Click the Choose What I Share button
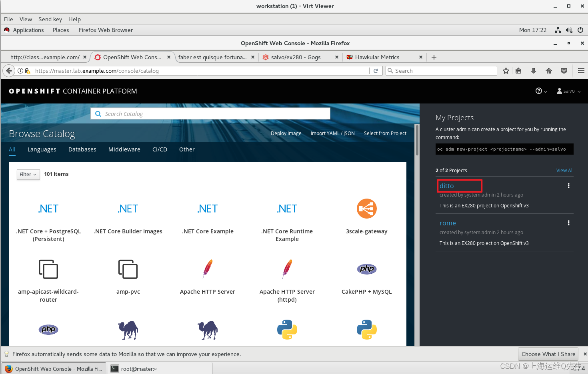This screenshot has height=374, width=588. click(548, 354)
